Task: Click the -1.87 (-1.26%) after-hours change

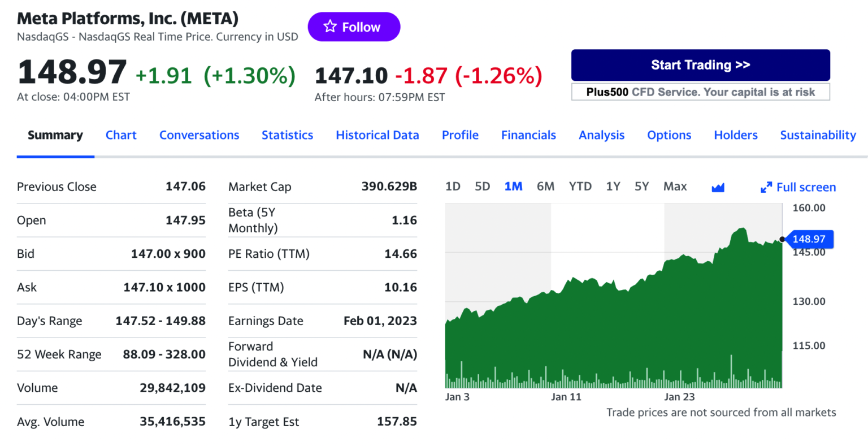Action: (x=468, y=75)
